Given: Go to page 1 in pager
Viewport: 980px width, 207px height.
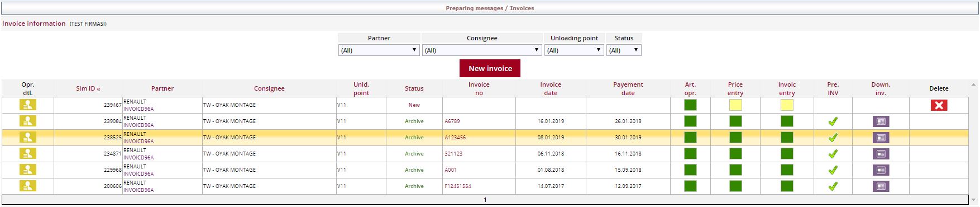Looking at the screenshot, I should [x=485, y=200].
